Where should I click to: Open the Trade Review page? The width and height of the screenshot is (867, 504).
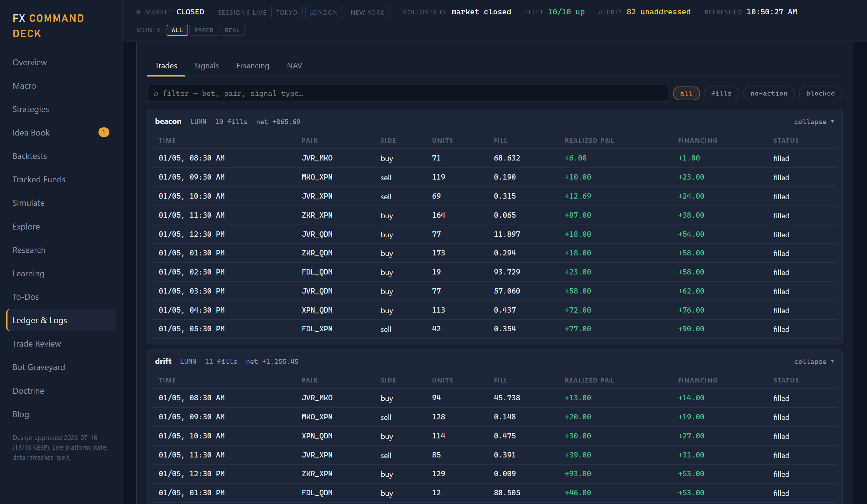coord(61,344)
